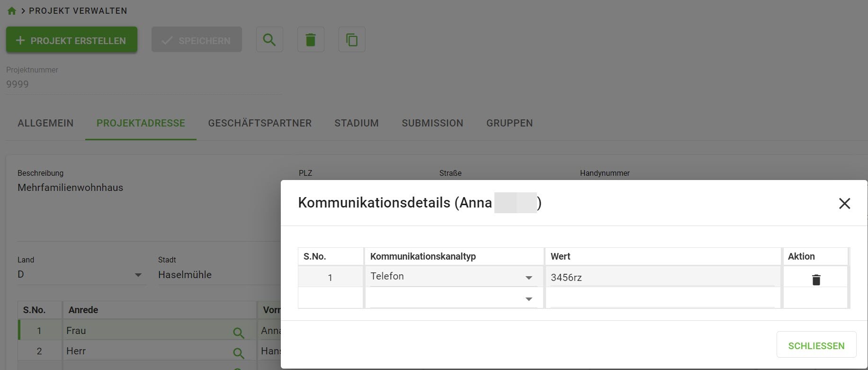Open the Allgemein tab
The height and width of the screenshot is (370, 868).
pyautogui.click(x=45, y=123)
